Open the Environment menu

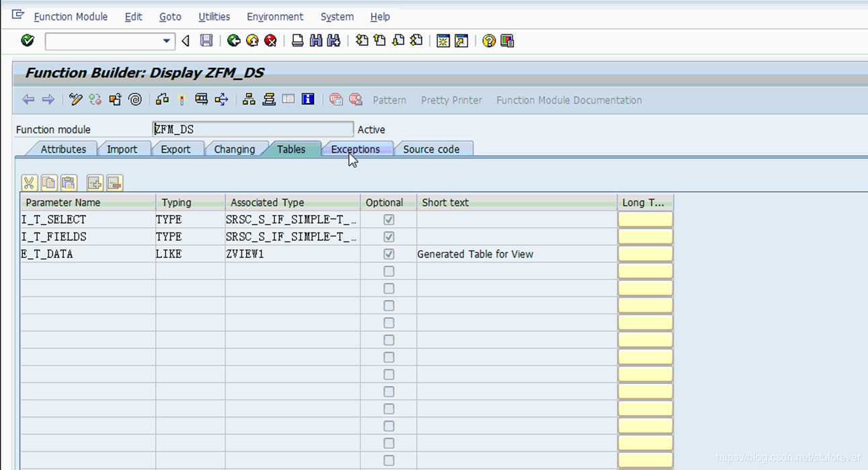coord(275,17)
